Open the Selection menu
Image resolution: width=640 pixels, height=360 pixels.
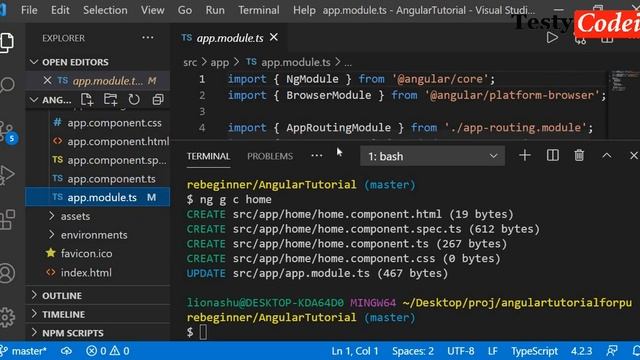coord(105,10)
